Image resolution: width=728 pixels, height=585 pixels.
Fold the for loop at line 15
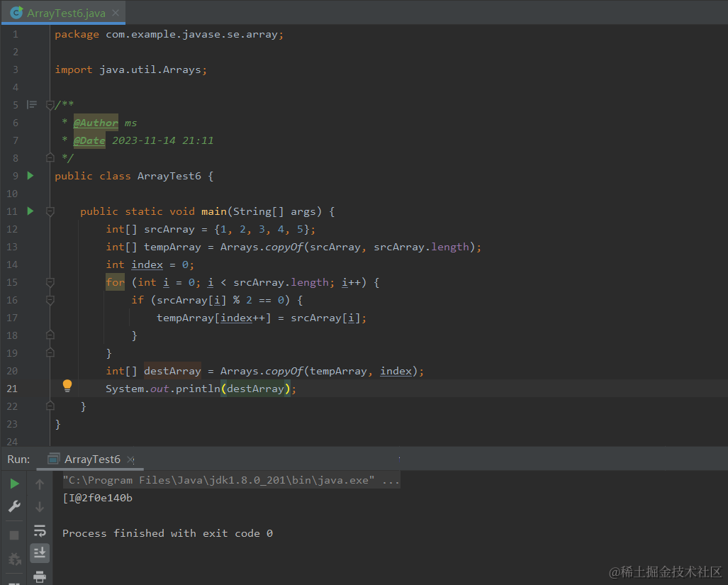point(50,282)
